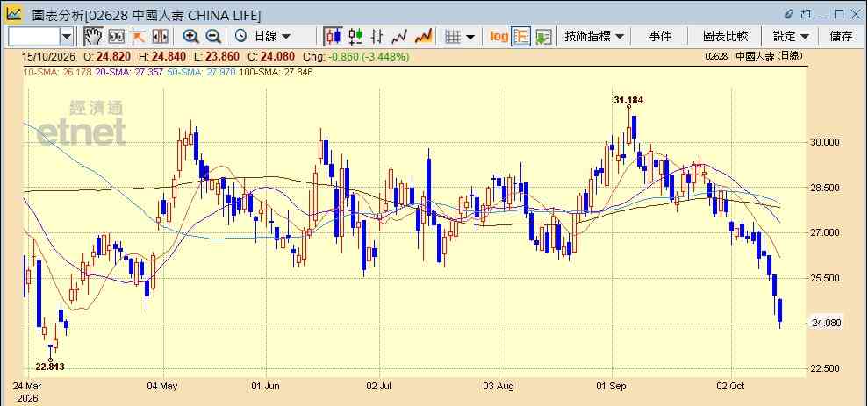Click the 03 Aug date axis label
The height and width of the screenshot is (406, 868).
tap(499, 386)
